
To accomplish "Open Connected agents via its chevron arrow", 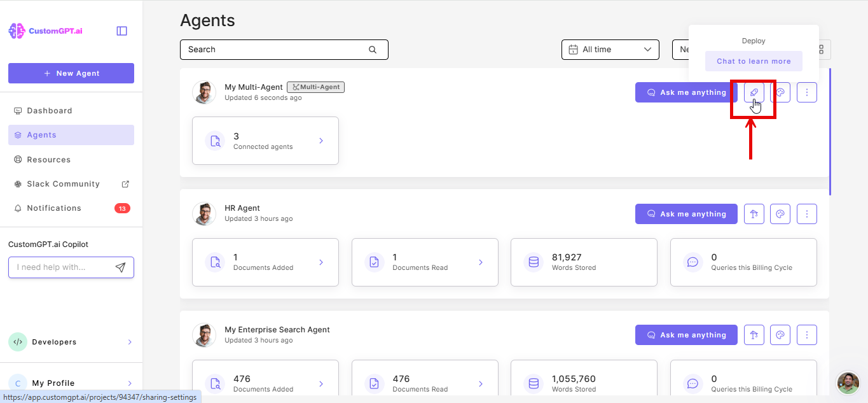I will click(x=321, y=141).
